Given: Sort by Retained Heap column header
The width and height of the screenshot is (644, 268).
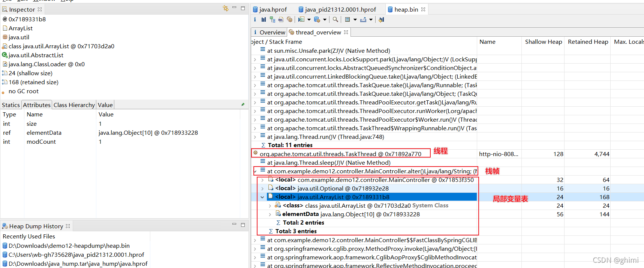Looking at the screenshot, I should pyautogui.click(x=588, y=42).
